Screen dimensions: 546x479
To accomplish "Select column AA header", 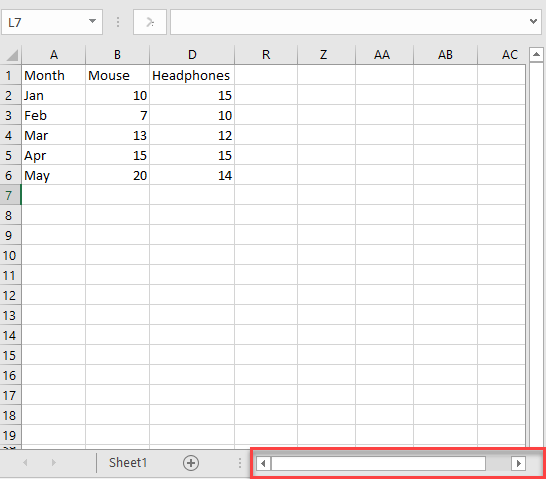I will click(x=382, y=55).
